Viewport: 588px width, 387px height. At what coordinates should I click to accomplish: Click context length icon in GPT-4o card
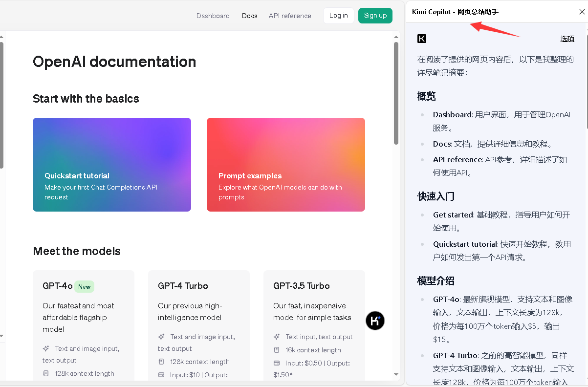point(46,373)
